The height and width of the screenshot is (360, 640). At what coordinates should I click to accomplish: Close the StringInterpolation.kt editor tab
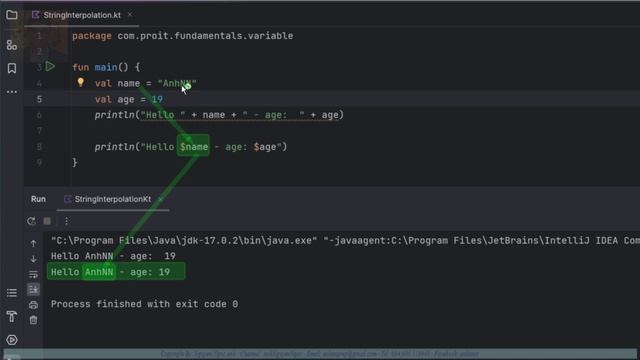[x=130, y=15]
